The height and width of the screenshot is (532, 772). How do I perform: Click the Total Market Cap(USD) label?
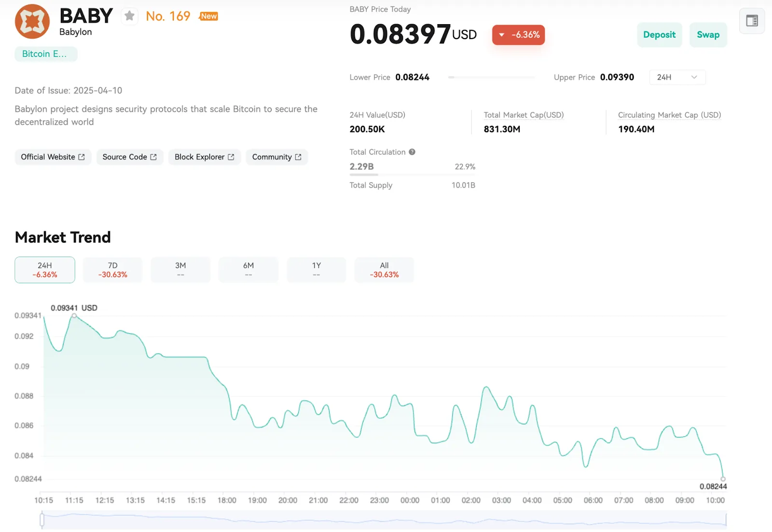coord(524,115)
